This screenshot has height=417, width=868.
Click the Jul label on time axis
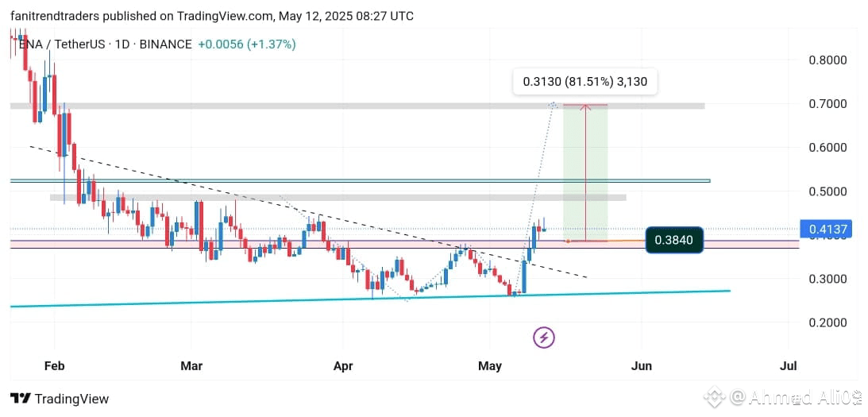coord(788,366)
